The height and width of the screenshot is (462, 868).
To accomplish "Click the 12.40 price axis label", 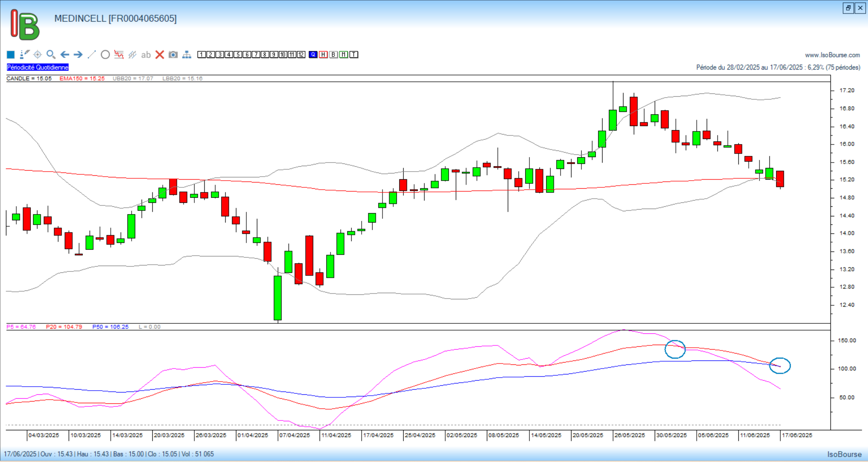I will click(x=847, y=305).
